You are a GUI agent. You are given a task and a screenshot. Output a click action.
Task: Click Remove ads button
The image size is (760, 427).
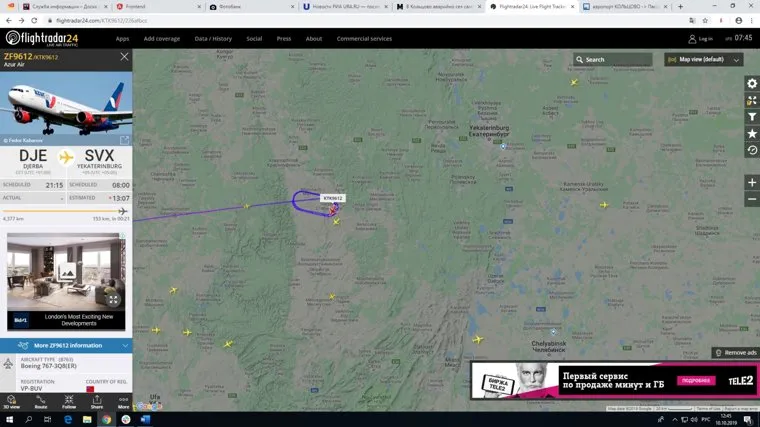tap(735, 353)
